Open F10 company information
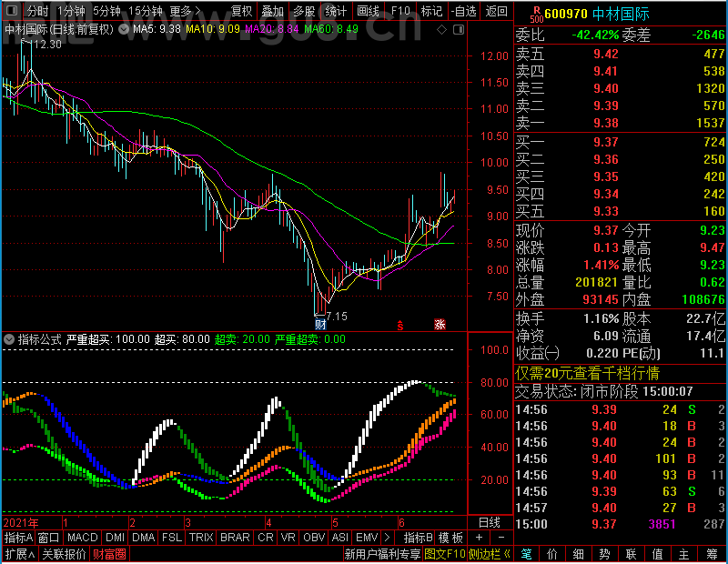The height and width of the screenshot is (564, 728). click(400, 11)
